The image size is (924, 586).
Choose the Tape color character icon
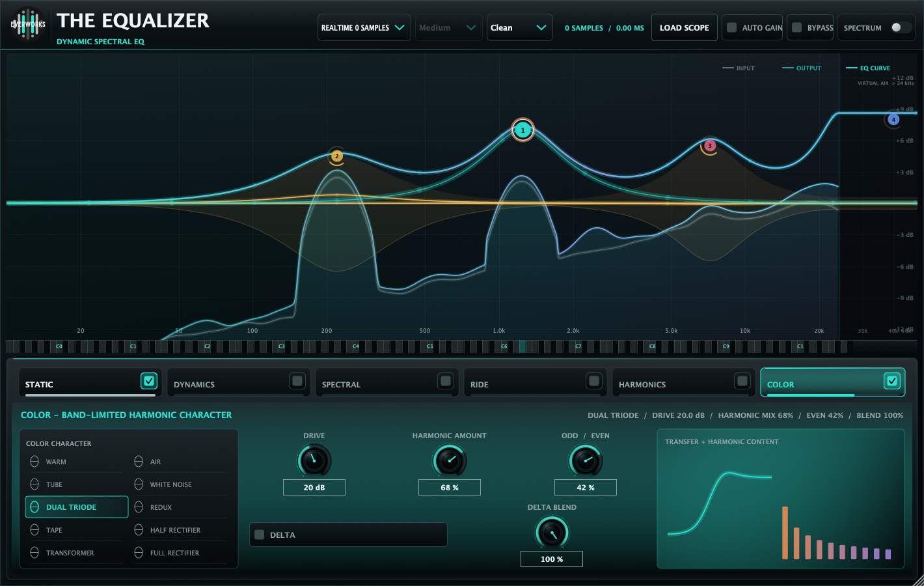tap(34, 530)
